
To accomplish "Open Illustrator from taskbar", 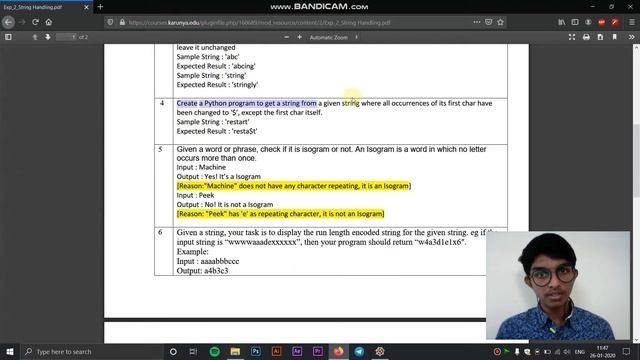I will coord(276,351).
